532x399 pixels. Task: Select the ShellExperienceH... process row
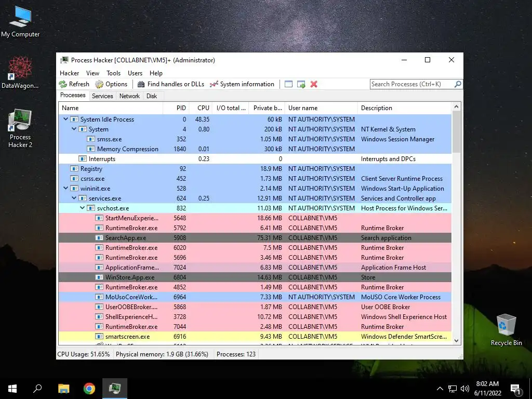[x=255, y=316]
